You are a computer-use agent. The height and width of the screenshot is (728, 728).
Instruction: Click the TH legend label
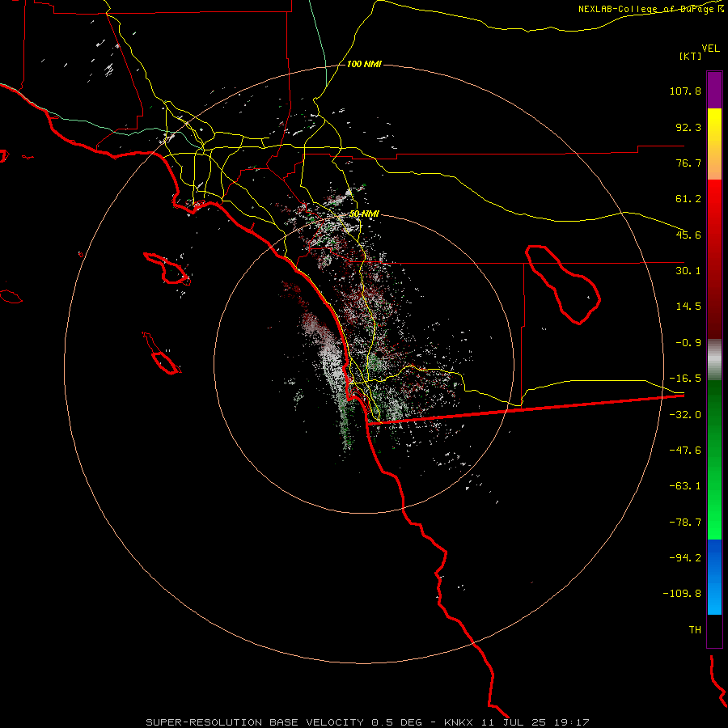pos(695,630)
